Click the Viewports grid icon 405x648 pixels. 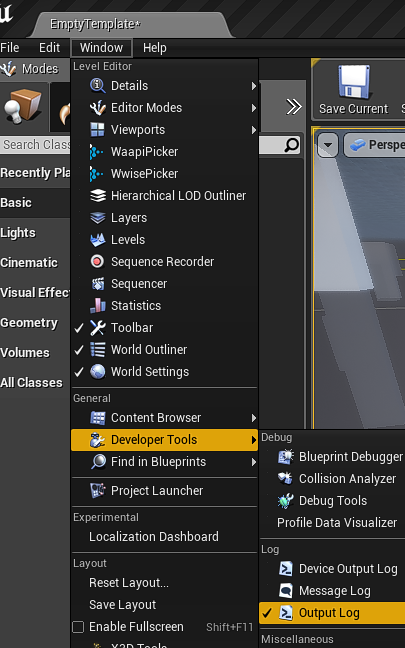98,130
